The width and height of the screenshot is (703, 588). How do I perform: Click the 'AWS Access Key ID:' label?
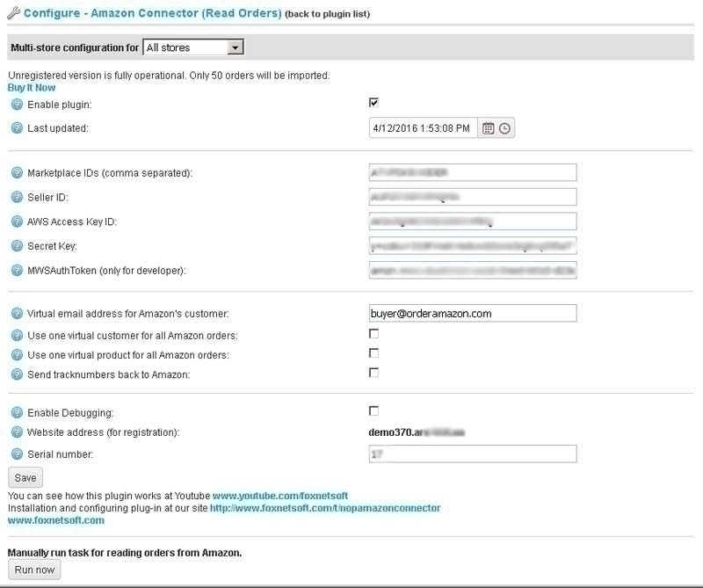pyautogui.click(x=72, y=221)
